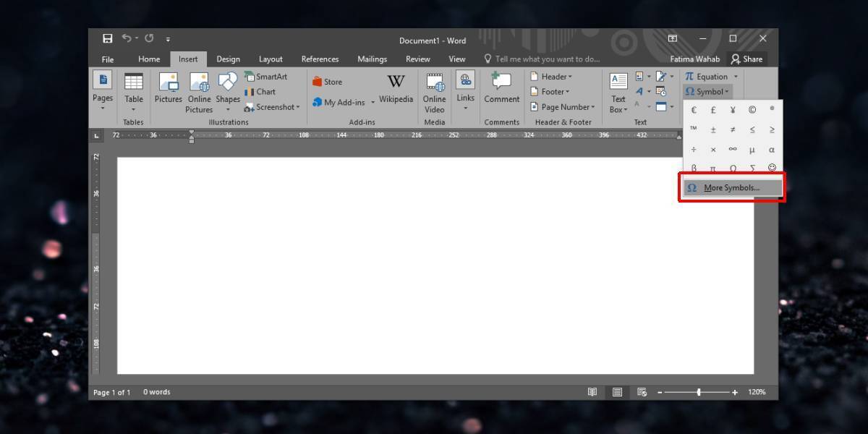
Task: Click the Share button
Action: tap(746, 59)
